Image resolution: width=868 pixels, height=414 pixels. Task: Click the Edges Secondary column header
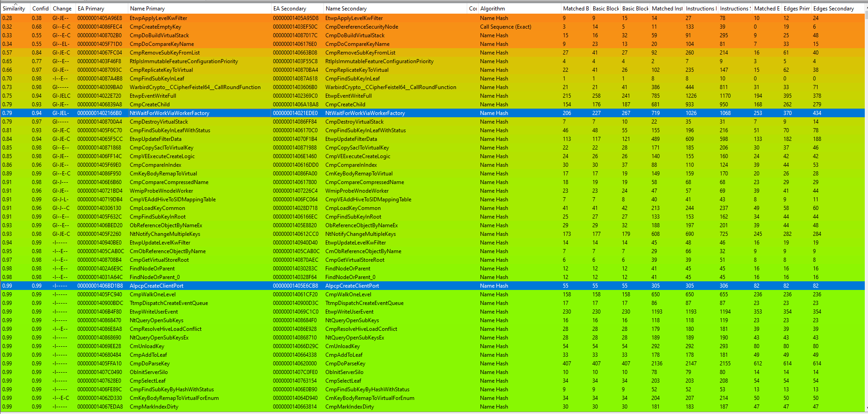click(x=833, y=9)
